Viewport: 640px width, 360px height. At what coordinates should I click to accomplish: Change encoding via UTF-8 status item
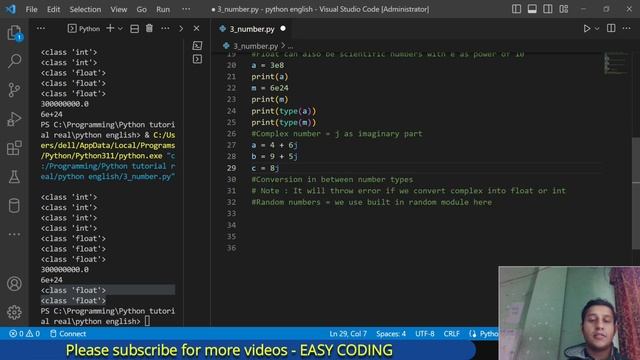click(x=425, y=333)
